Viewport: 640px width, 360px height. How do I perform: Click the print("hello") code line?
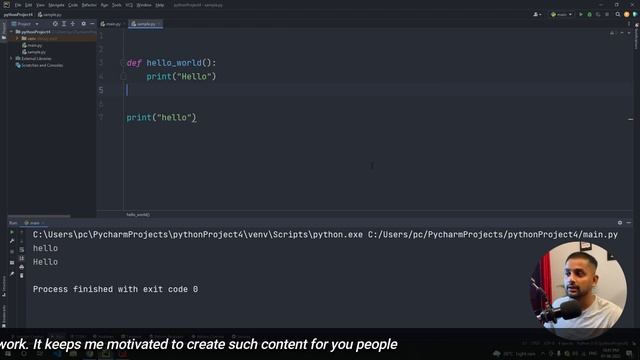pos(161,118)
